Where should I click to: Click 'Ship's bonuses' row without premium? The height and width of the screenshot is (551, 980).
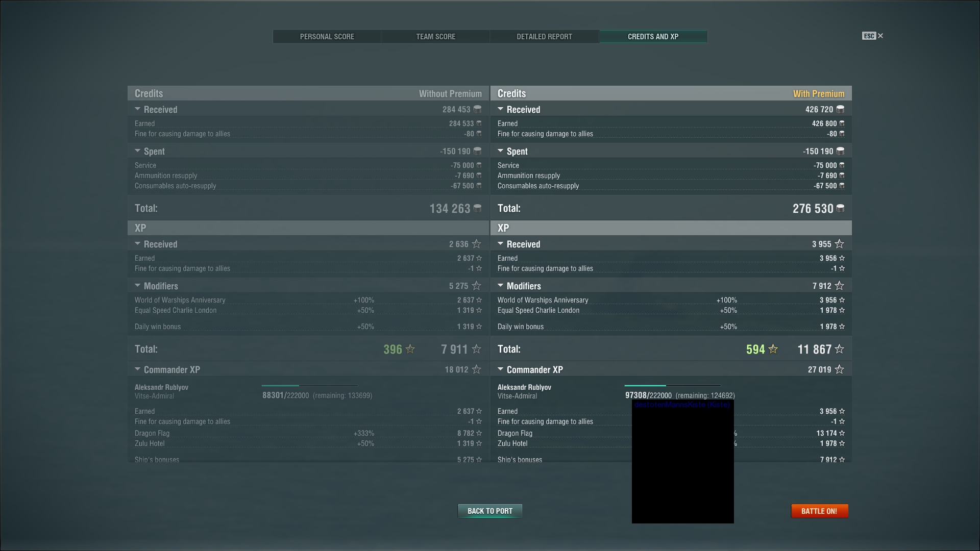[308, 460]
